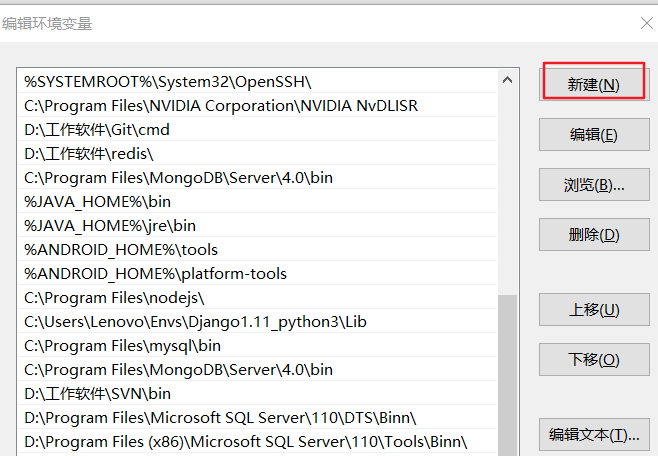Click the gray scrollbar thumb in the path list

tap(507, 375)
